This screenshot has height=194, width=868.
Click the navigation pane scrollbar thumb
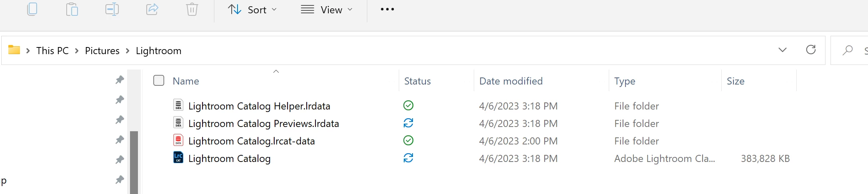(x=134, y=162)
